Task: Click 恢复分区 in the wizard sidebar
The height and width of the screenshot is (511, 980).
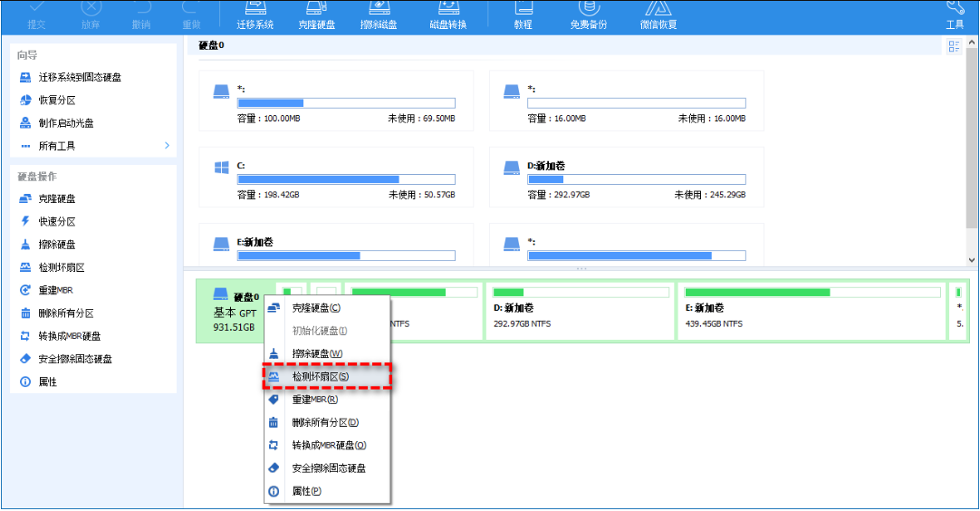Action: point(56,100)
